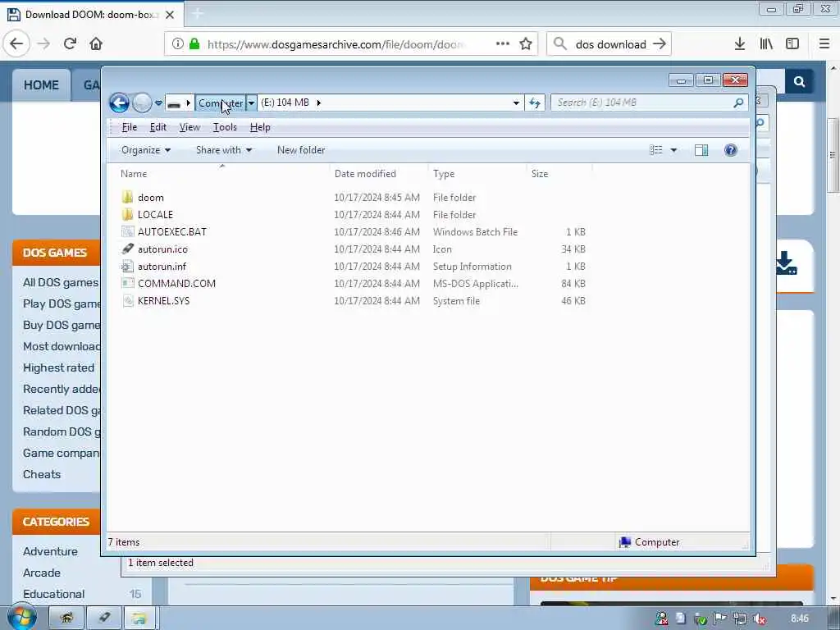This screenshot has width=840, height=630.
Task: Click the browser home button
Action: tap(96, 44)
